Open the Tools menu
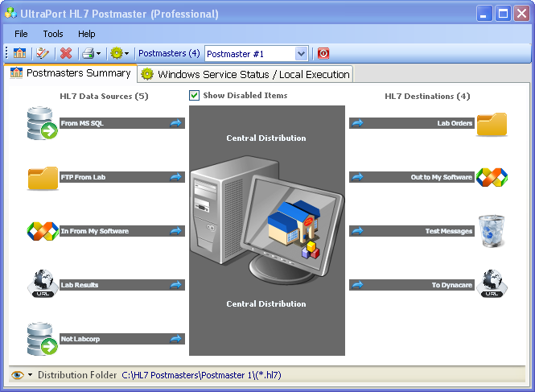Screen dimensions: 535x392 (x=53, y=34)
